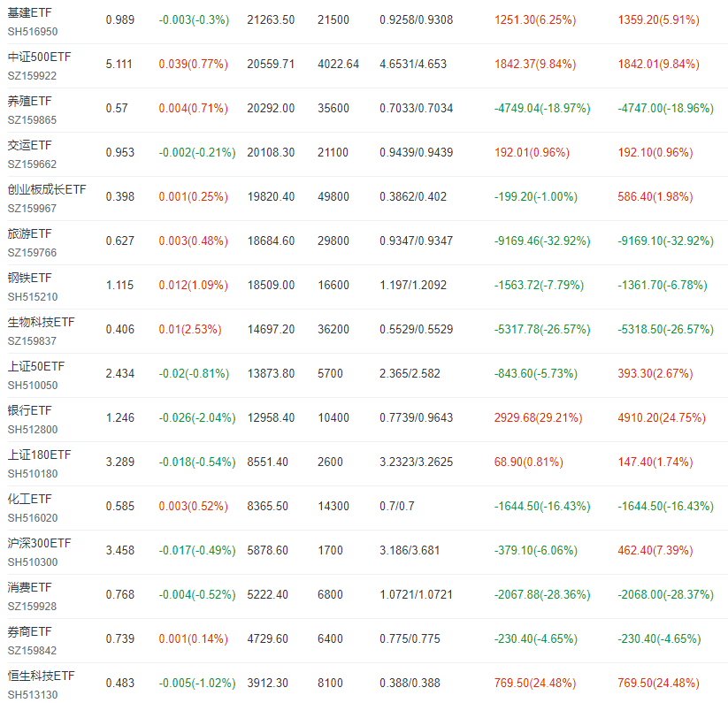Select the 钢铁ETF name

tap(30, 278)
